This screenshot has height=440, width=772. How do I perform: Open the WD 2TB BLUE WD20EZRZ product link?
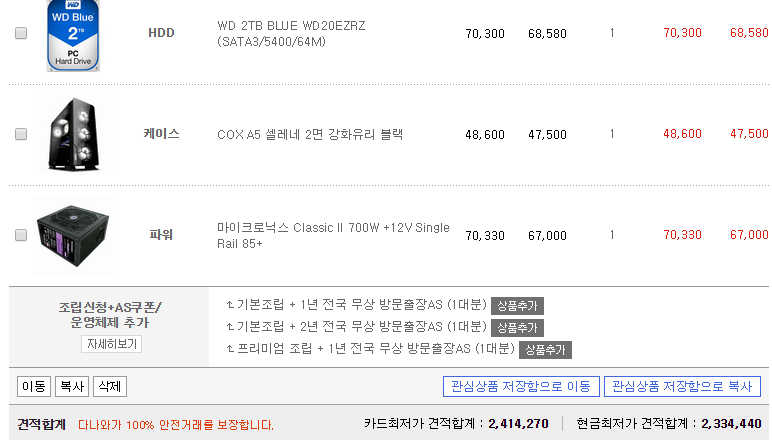coord(291,33)
